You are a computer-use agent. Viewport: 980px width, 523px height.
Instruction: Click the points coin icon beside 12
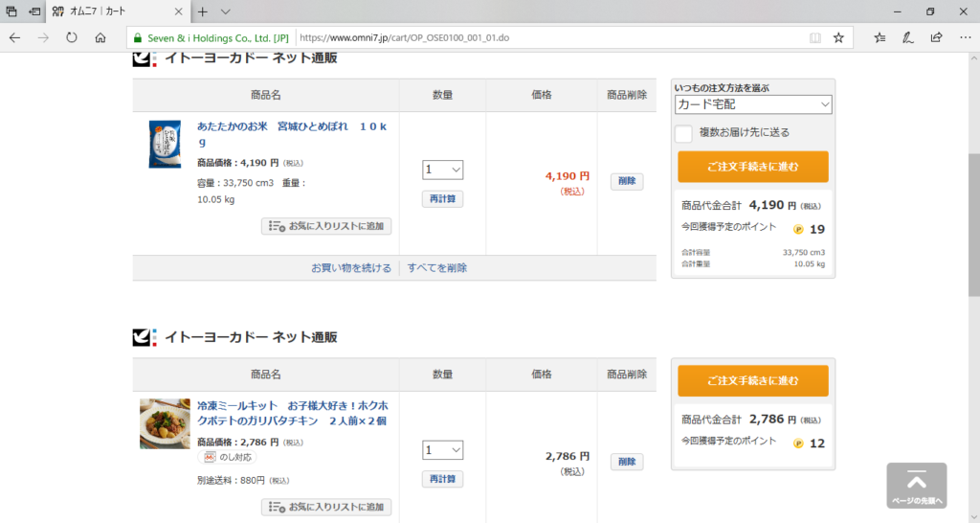point(798,443)
